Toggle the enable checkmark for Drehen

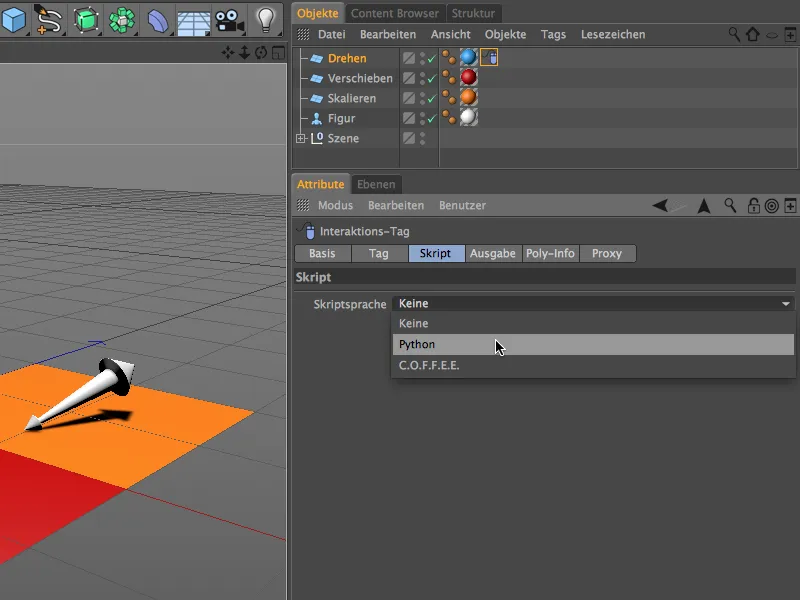432,59
